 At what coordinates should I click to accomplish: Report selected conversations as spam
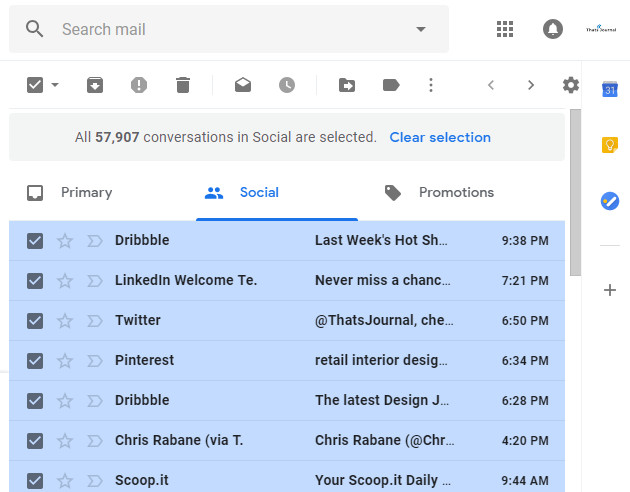pos(139,85)
